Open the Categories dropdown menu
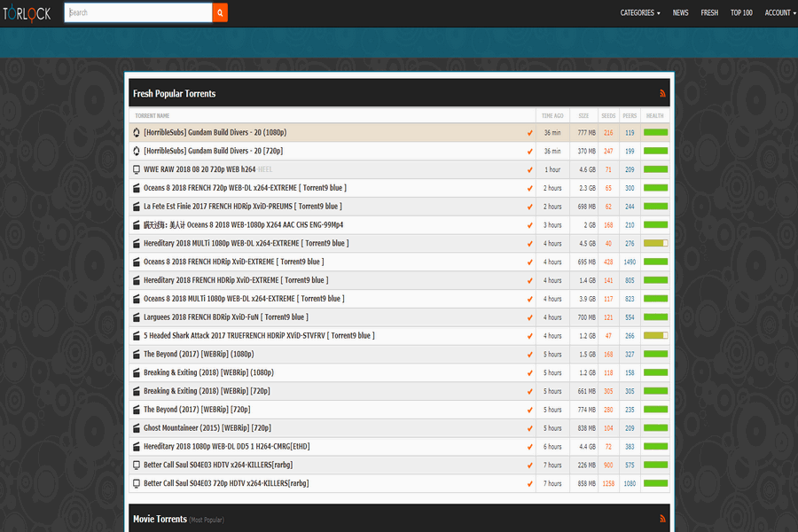 point(639,12)
